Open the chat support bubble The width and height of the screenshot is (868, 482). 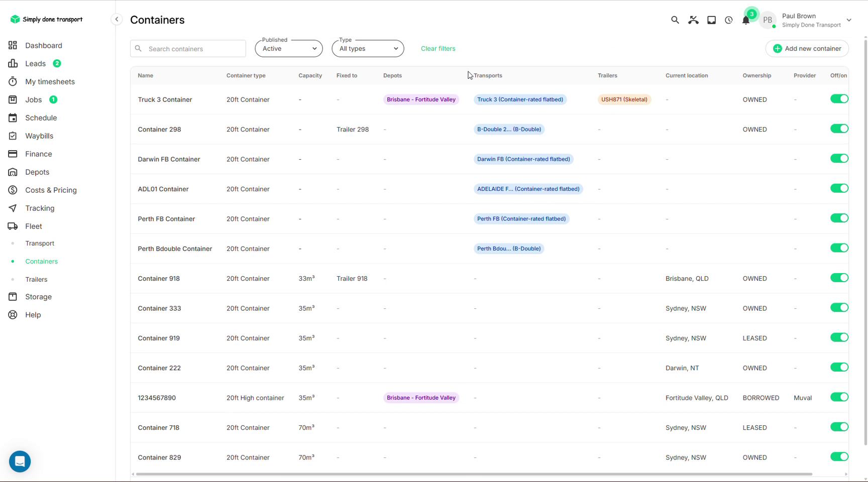tap(20, 461)
